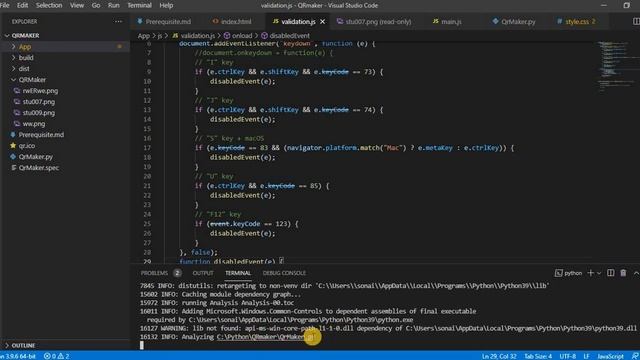Split the terminal

(x=611, y=273)
